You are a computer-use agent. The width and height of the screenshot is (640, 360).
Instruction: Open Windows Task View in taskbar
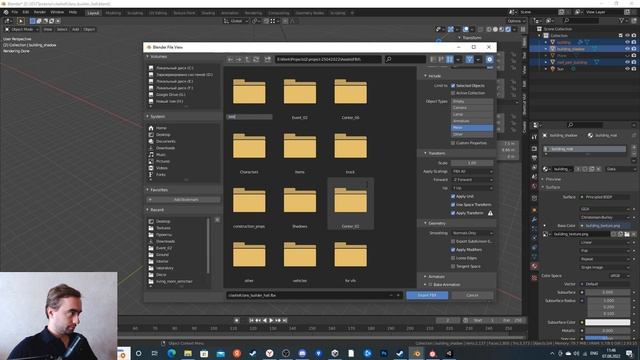[x=155, y=353]
